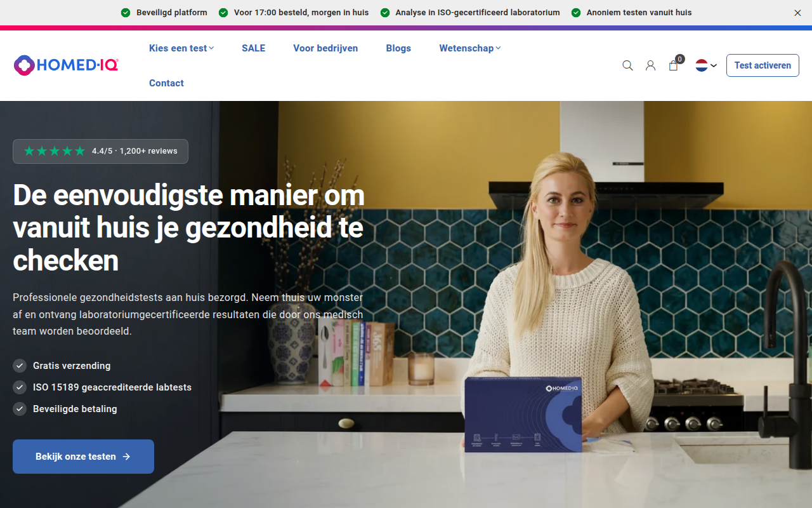Click the Beveiligd platform checkmark icon

click(126, 13)
